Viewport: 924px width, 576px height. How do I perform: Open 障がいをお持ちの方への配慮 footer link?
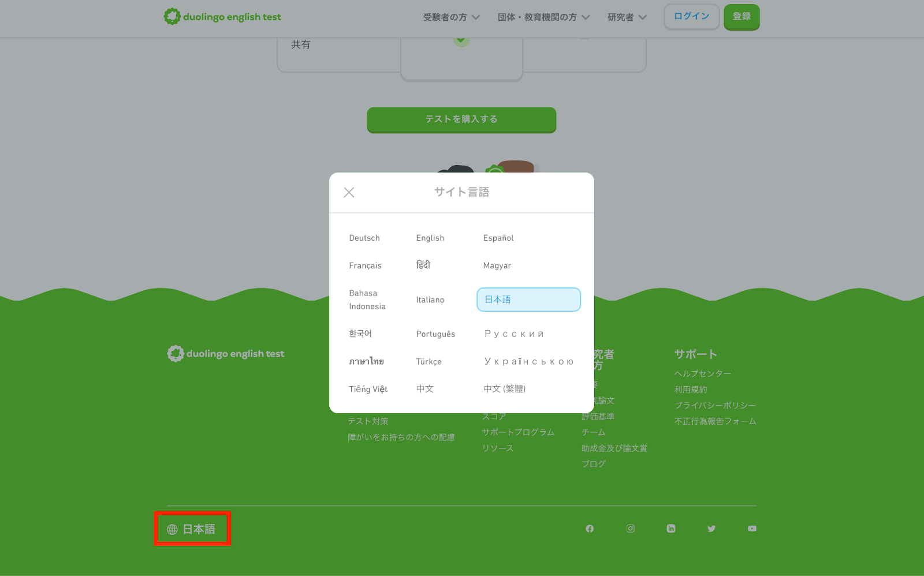pyautogui.click(x=401, y=437)
